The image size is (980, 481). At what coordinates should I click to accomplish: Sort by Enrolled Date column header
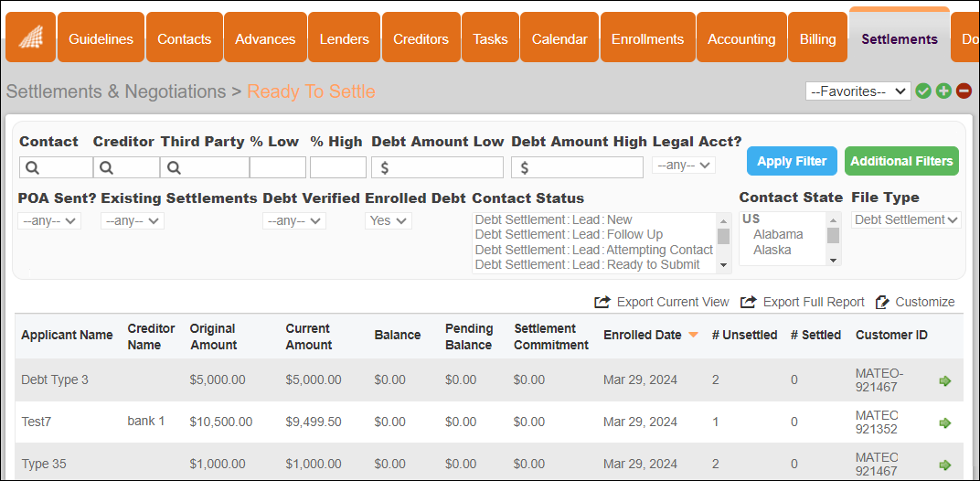pyautogui.click(x=643, y=335)
